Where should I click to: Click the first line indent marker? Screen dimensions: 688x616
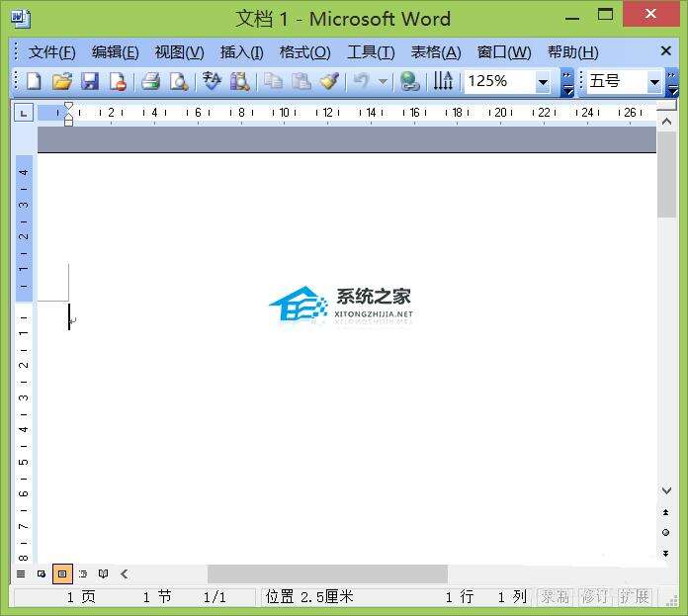coord(68,106)
